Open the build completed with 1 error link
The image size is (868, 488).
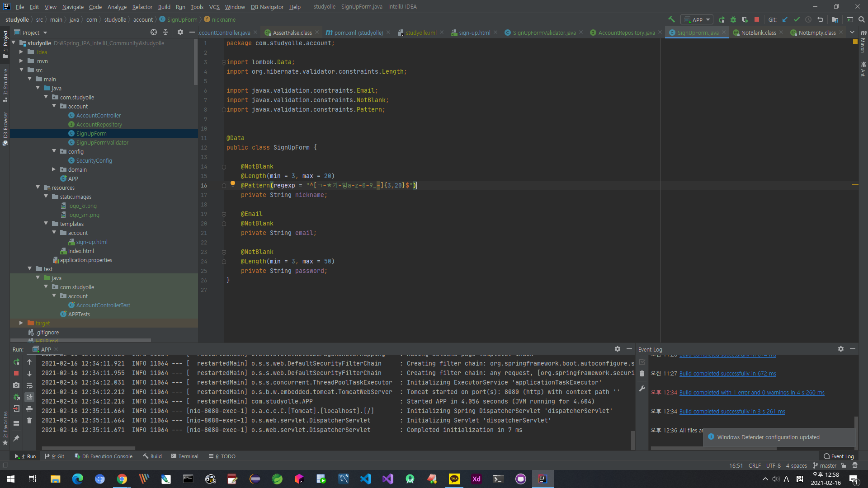[751, 392]
